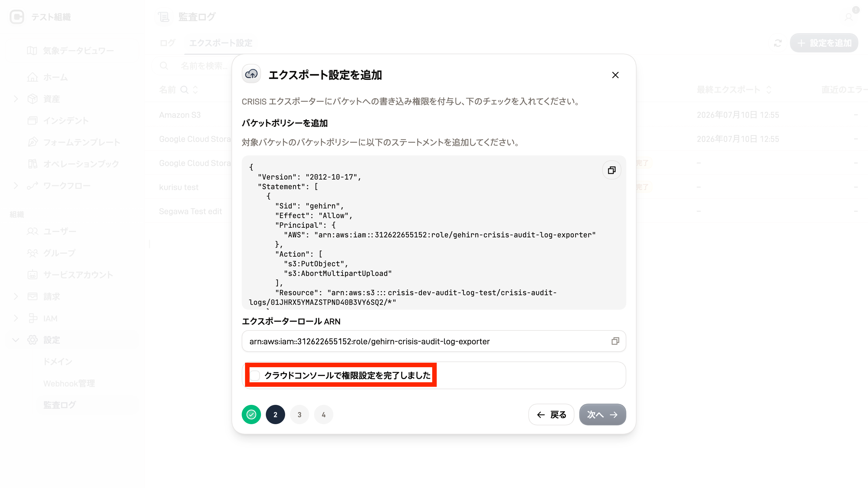The height and width of the screenshot is (488, 868).
Task: Collapse the 設定 sidebar section
Action: [x=16, y=340]
